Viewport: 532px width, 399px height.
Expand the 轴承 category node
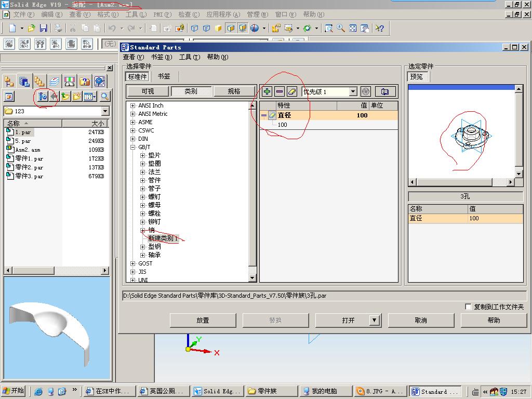click(x=142, y=255)
